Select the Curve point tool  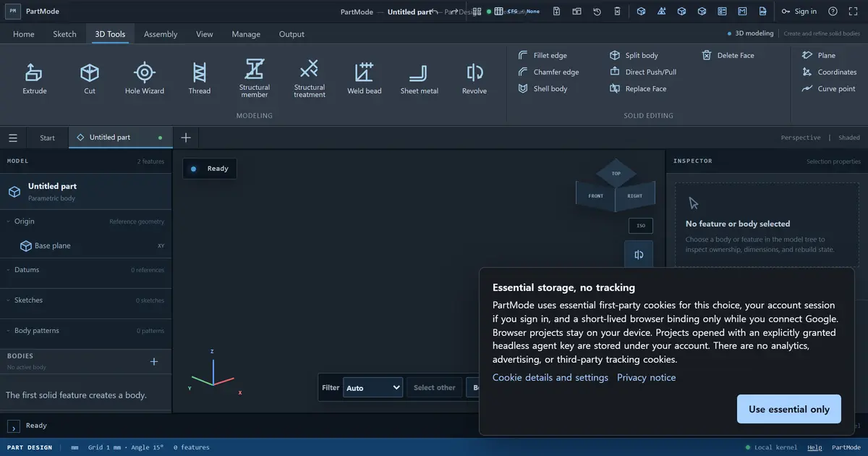pyautogui.click(x=829, y=88)
